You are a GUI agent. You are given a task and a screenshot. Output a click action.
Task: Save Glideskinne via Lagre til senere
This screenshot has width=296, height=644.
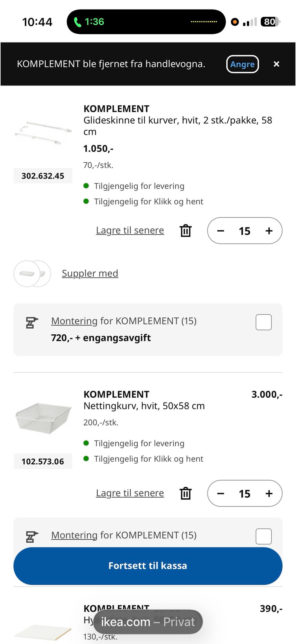coord(130,230)
